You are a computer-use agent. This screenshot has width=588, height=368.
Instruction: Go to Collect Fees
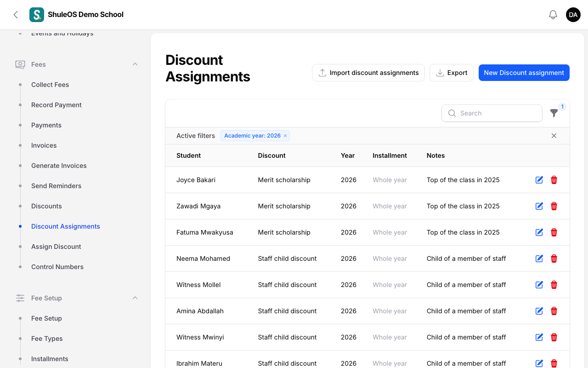[50, 85]
